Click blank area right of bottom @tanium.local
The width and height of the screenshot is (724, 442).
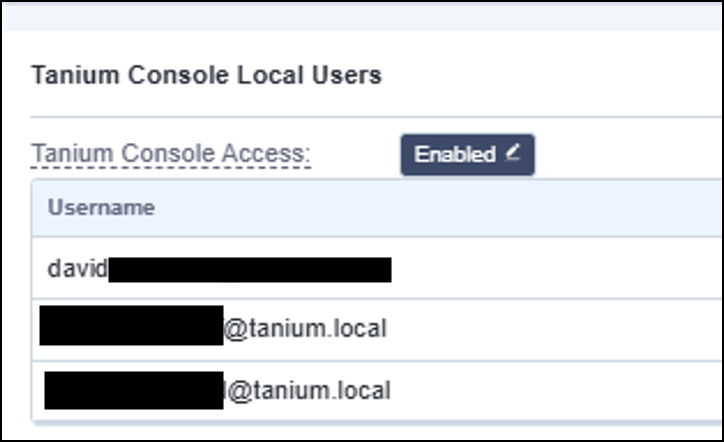click(560, 390)
